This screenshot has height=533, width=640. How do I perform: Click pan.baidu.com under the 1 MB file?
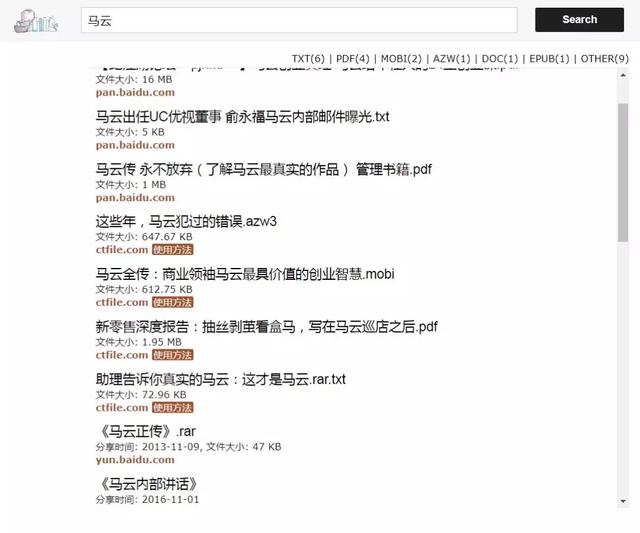(135, 198)
